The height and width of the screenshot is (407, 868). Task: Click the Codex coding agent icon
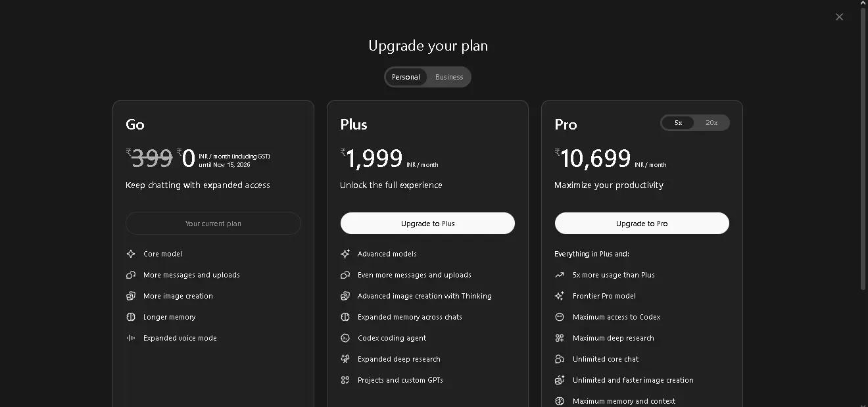[x=345, y=338]
